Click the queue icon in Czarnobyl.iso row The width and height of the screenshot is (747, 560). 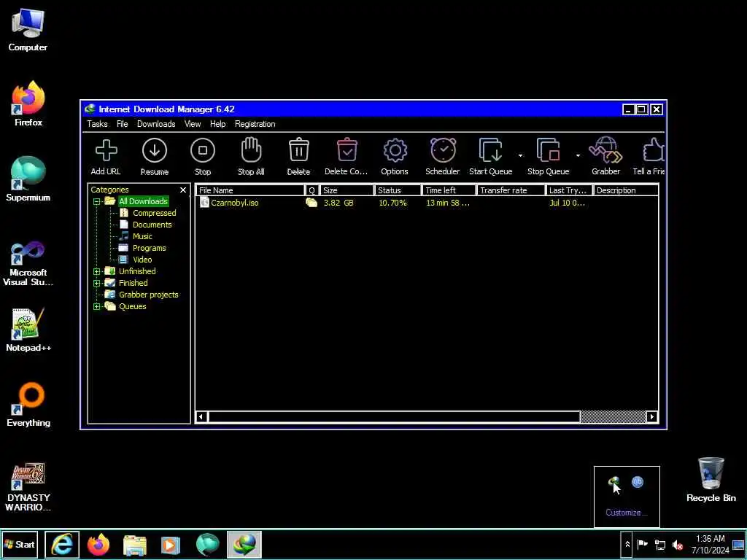(x=311, y=203)
